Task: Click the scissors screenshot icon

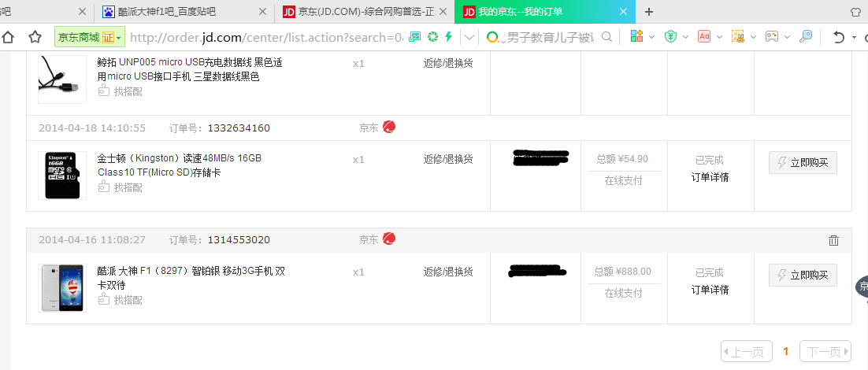Action: (738, 37)
